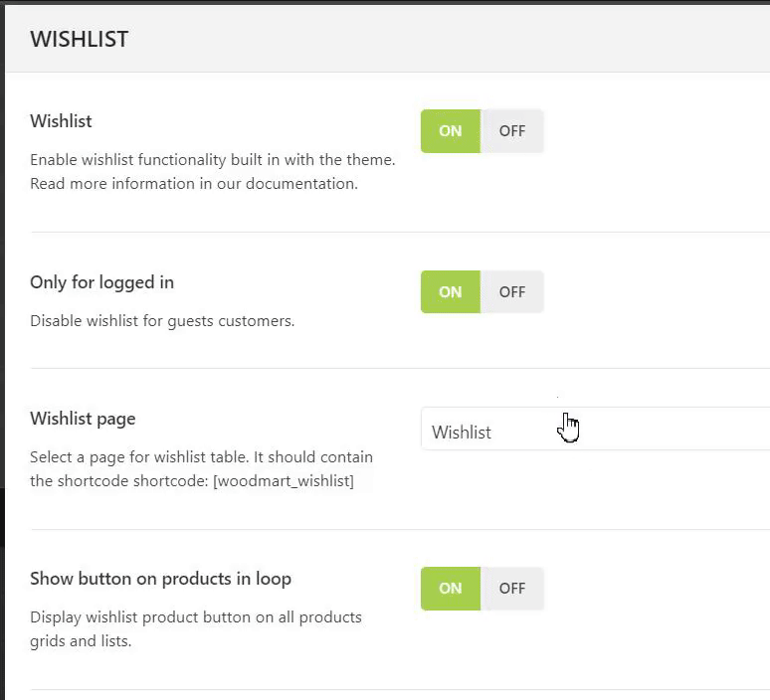Viewport: 770px width, 700px height.
Task: Switch OFF Show button on products in loop
Action: click(x=512, y=589)
